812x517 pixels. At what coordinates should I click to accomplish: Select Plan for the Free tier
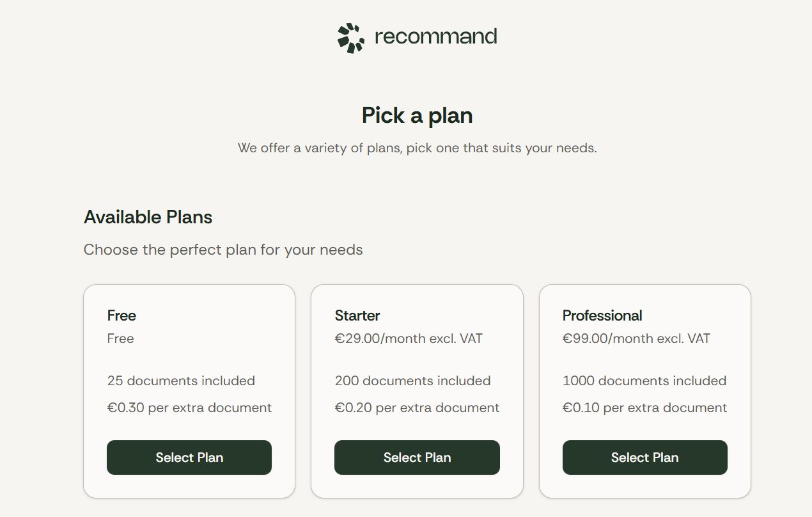(189, 457)
